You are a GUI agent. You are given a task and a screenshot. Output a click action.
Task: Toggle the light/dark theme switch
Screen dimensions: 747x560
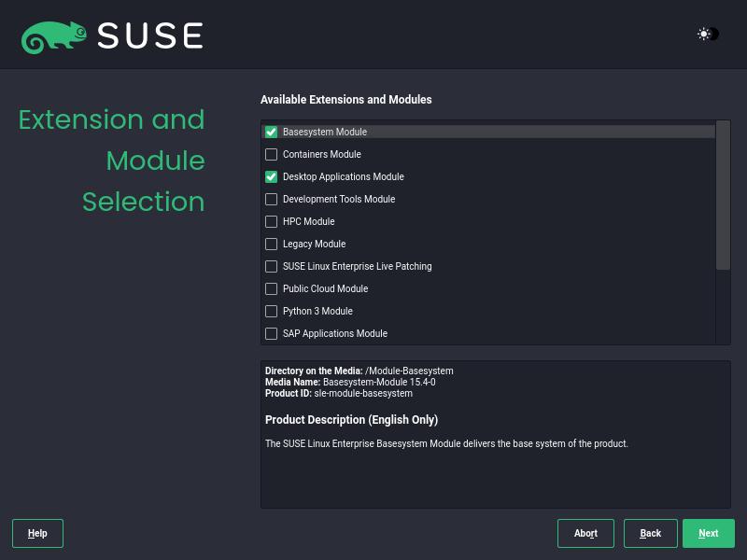[708, 35]
